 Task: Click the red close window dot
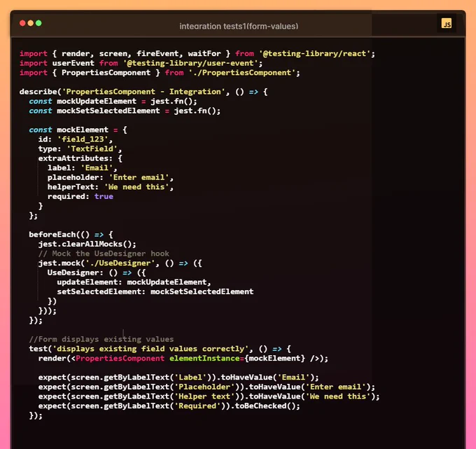point(22,23)
